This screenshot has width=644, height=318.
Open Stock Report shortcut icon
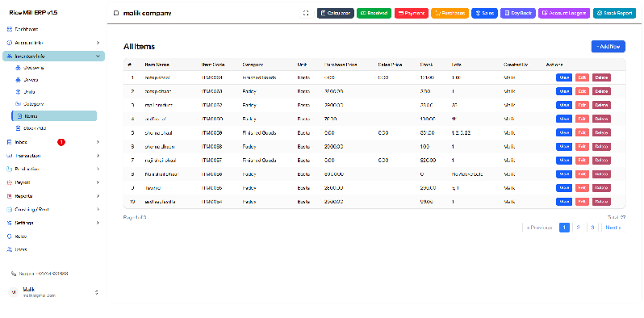tap(600, 13)
